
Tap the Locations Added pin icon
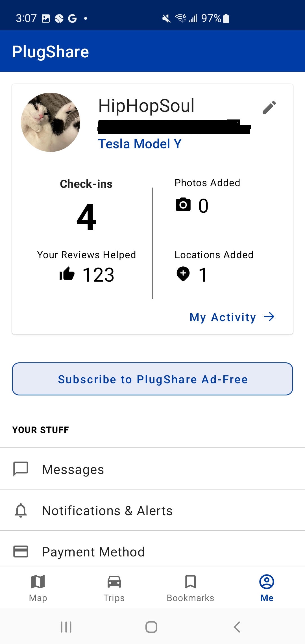pyautogui.click(x=183, y=274)
